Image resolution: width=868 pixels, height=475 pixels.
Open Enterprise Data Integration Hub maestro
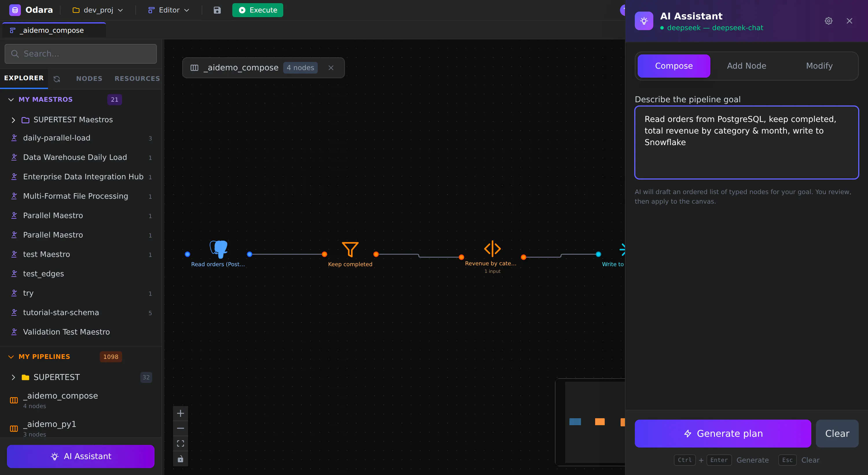click(x=81, y=177)
